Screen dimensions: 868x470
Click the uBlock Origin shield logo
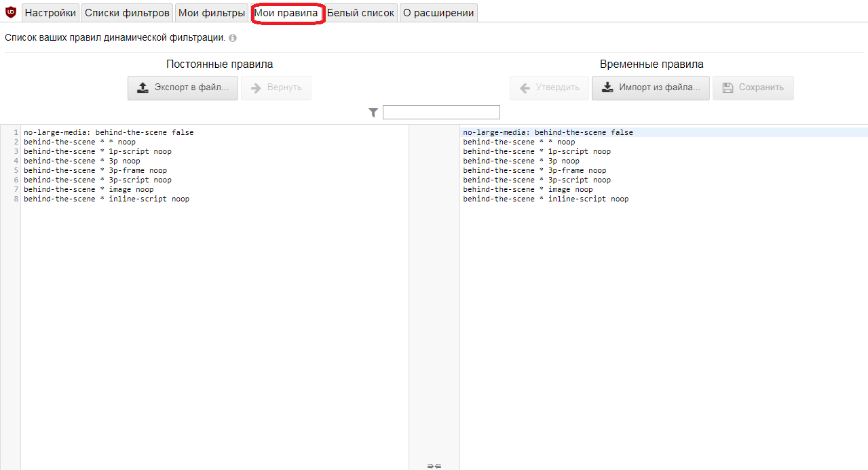pyautogui.click(x=11, y=12)
